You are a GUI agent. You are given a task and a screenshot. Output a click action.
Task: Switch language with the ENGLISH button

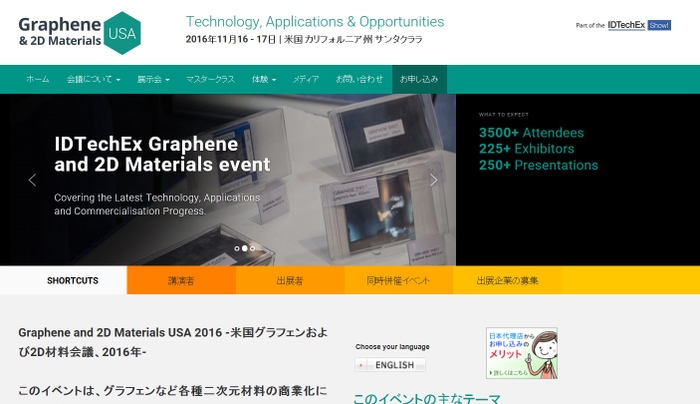(x=390, y=365)
